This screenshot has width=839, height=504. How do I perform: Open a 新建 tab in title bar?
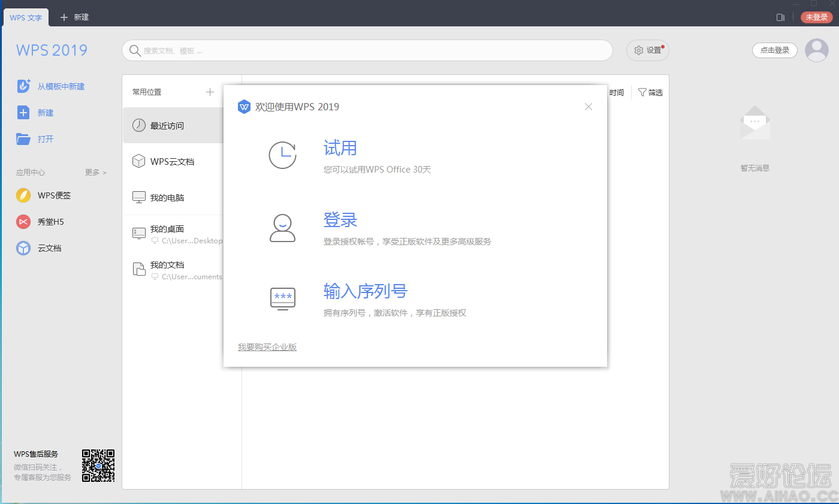(75, 17)
